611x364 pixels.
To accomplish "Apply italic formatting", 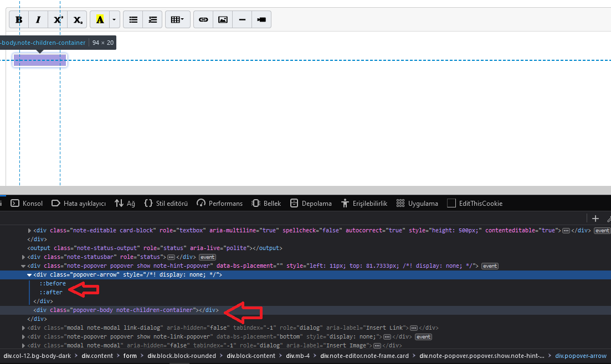I will [x=38, y=19].
